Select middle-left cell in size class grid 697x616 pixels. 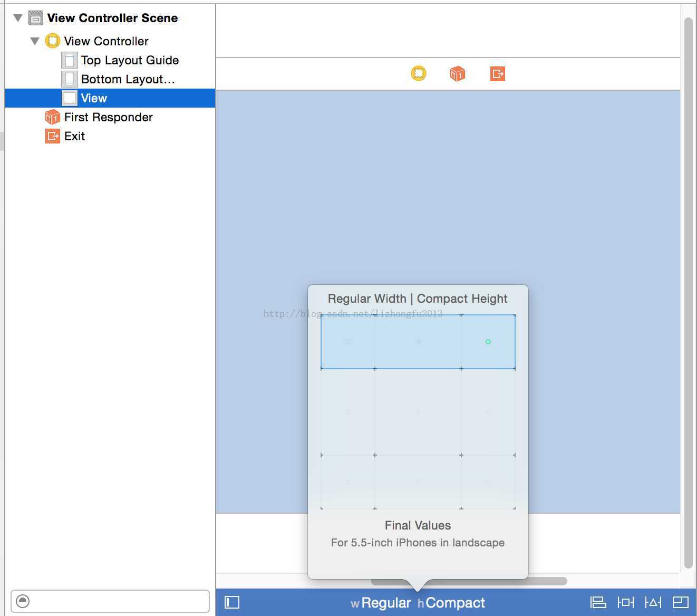coord(348,412)
